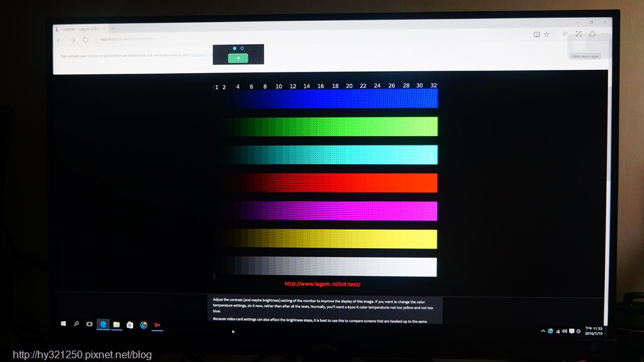Open File Explorer from the taskbar
This screenshot has width=644, height=362.
tap(116, 325)
